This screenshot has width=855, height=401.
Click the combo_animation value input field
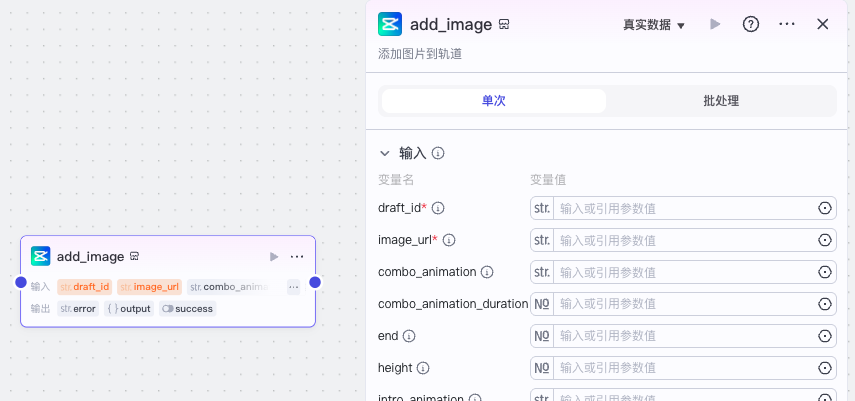point(685,272)
